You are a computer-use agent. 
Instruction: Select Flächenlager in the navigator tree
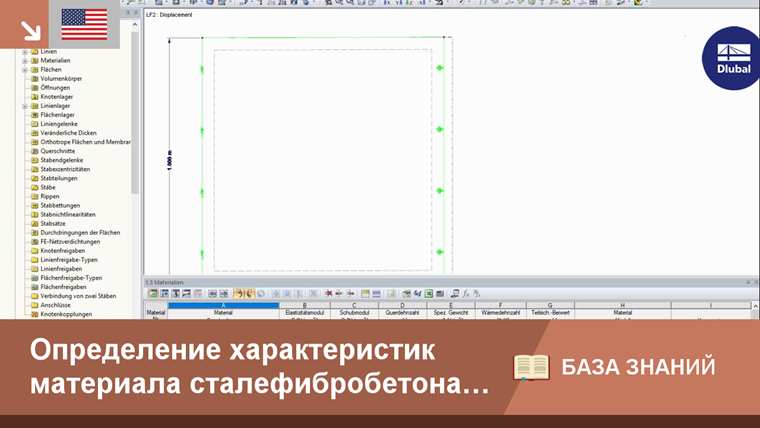click(x=57, y=115)
